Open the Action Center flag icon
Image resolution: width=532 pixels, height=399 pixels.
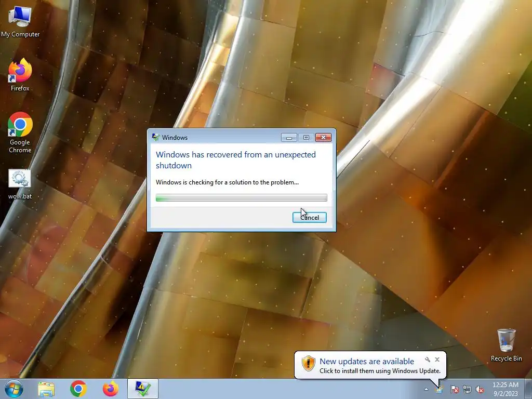455,390
